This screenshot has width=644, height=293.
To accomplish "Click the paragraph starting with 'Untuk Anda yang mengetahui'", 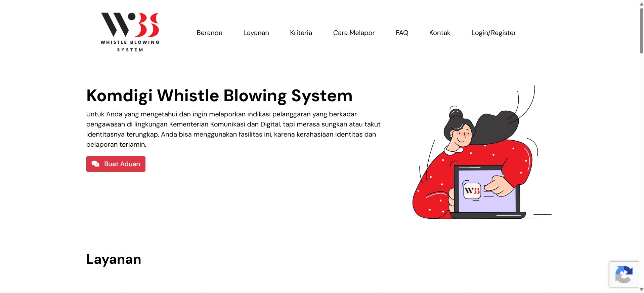I will click(233, 129).
